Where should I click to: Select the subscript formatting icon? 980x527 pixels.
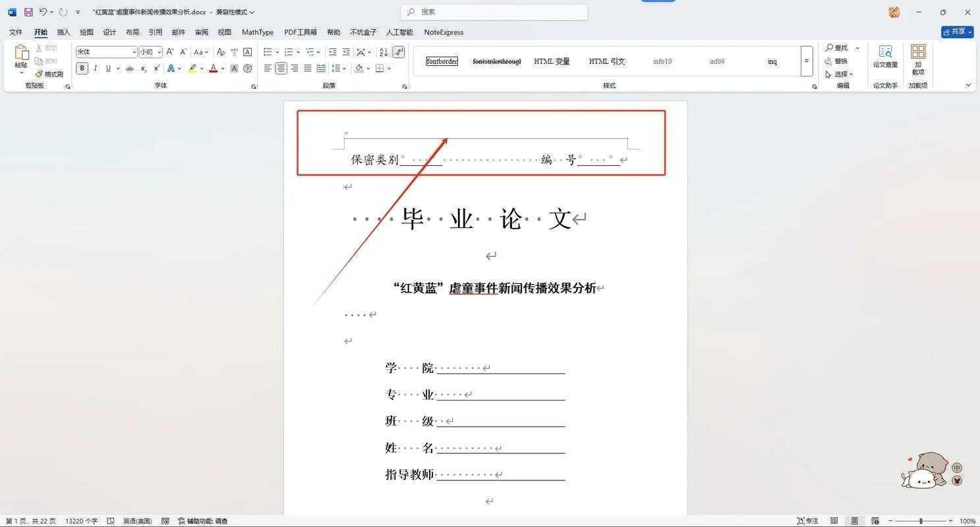(x=143, y=68)
